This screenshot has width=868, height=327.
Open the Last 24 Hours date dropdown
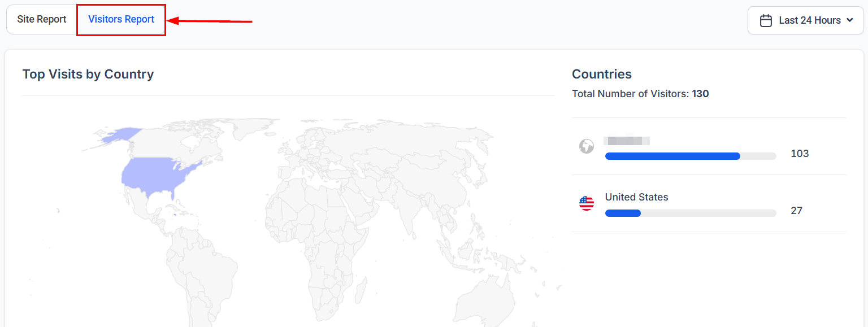pyautogui.click(x=805, y=20)
